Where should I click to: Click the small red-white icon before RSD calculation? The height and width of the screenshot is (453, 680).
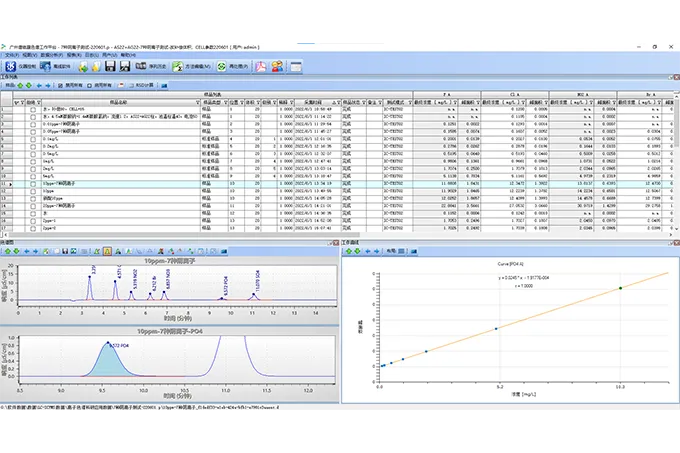click(x=121, y=85)
